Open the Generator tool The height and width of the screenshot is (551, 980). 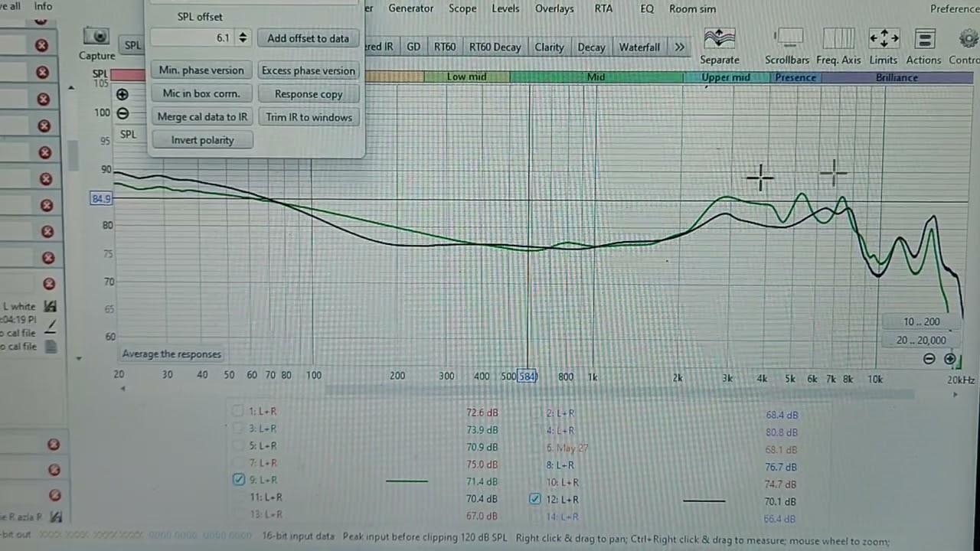pos(410,8)
